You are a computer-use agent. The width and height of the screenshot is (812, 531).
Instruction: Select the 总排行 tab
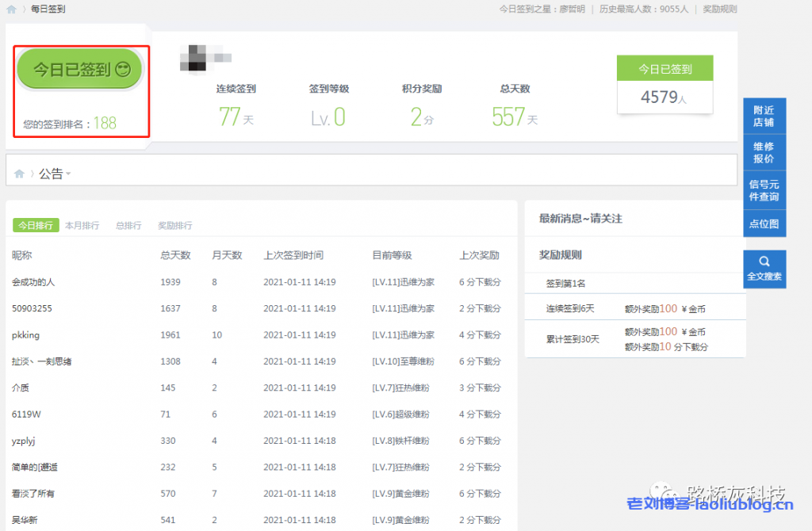click(x=128, y=225)
